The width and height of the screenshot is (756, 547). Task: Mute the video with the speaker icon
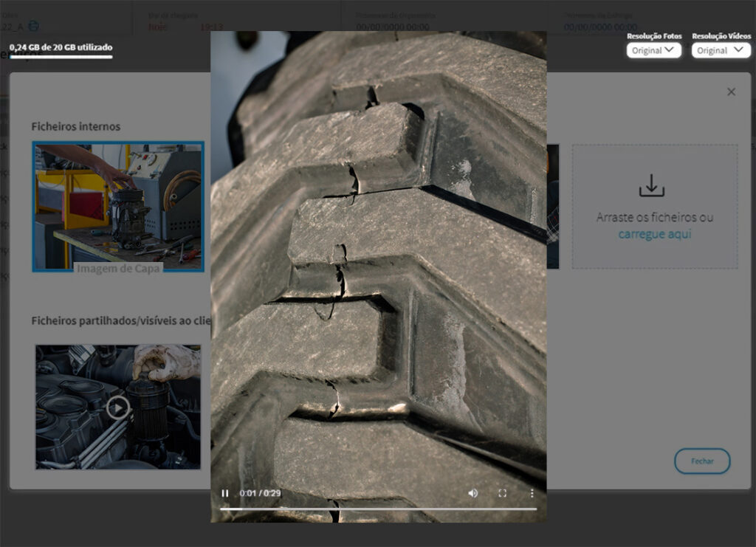pos(472,493)
